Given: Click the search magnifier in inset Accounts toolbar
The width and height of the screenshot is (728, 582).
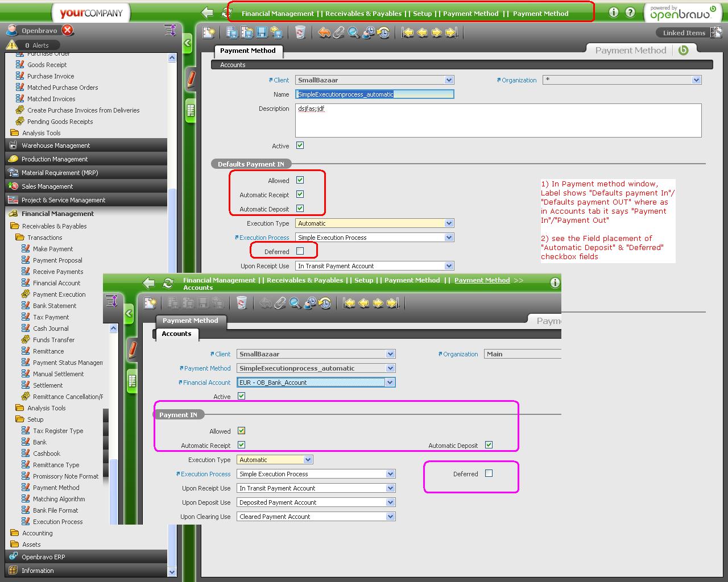Looking at the screenshot, I should pyautogui.click(x=295, y=303).
